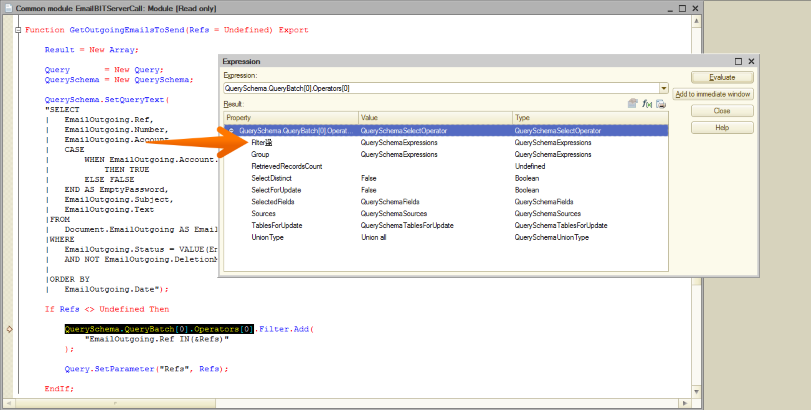
Task: Click the f(x) expression calculation icon
Action: click(x=647, y=104)
